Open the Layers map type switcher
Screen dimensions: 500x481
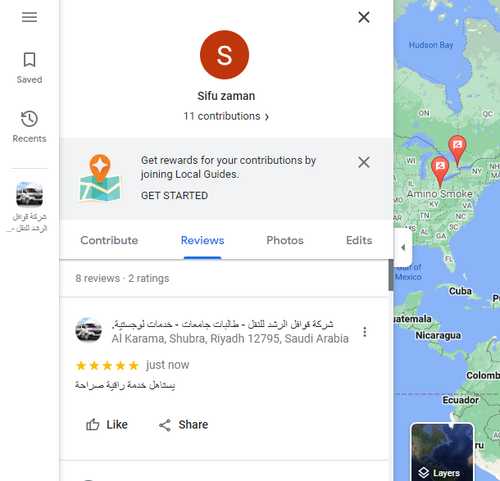point(442,452)
